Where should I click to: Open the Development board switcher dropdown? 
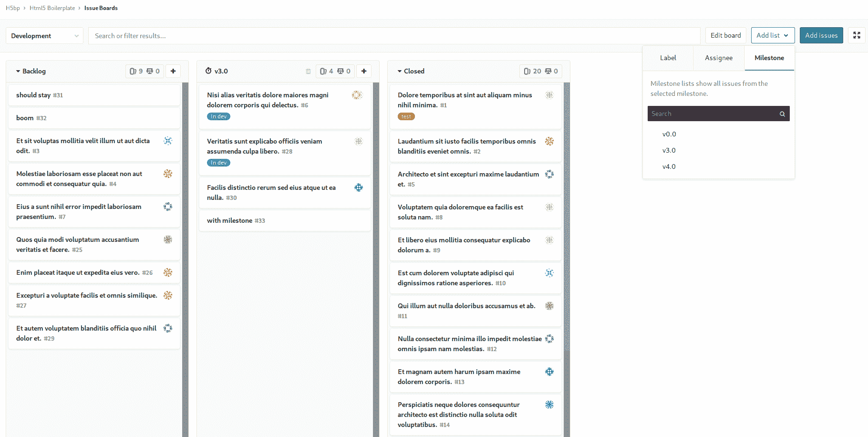pos(44,35)
